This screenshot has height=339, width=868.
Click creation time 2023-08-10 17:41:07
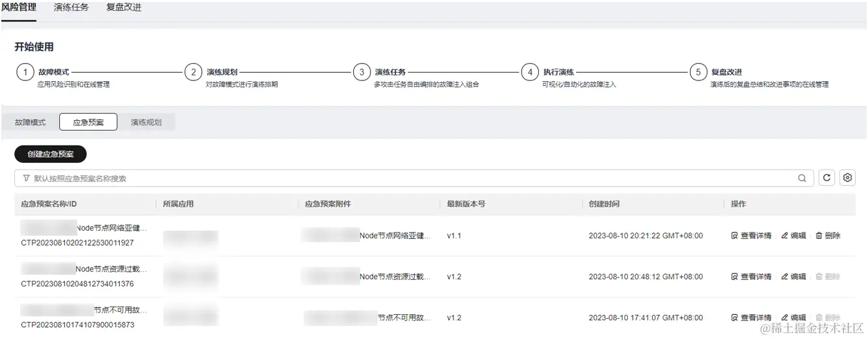646,318
